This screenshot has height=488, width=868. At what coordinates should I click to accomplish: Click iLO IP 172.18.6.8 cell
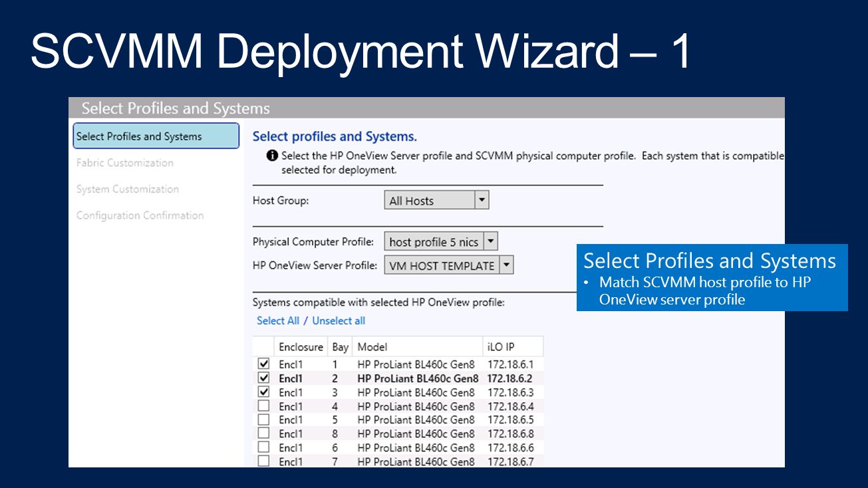coord(511,433)
